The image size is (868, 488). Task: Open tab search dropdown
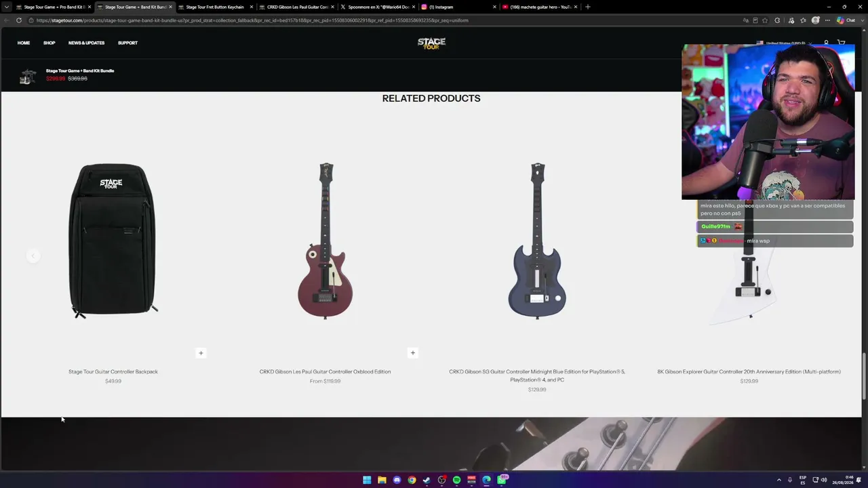[x=7, y=7]
